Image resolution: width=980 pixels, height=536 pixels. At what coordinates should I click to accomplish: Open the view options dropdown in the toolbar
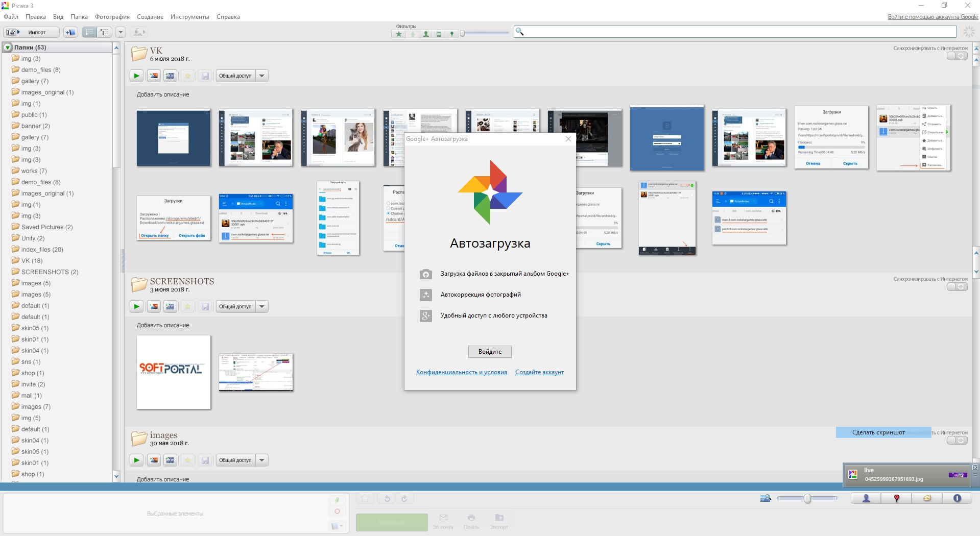click(121, 32)
